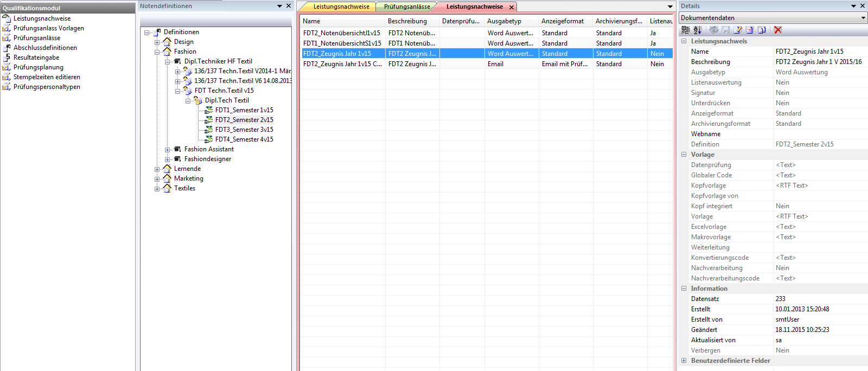Click the copy documents icon in Details toolbar
The height and width of the screenshot is (371, 868).
(762, 30)
